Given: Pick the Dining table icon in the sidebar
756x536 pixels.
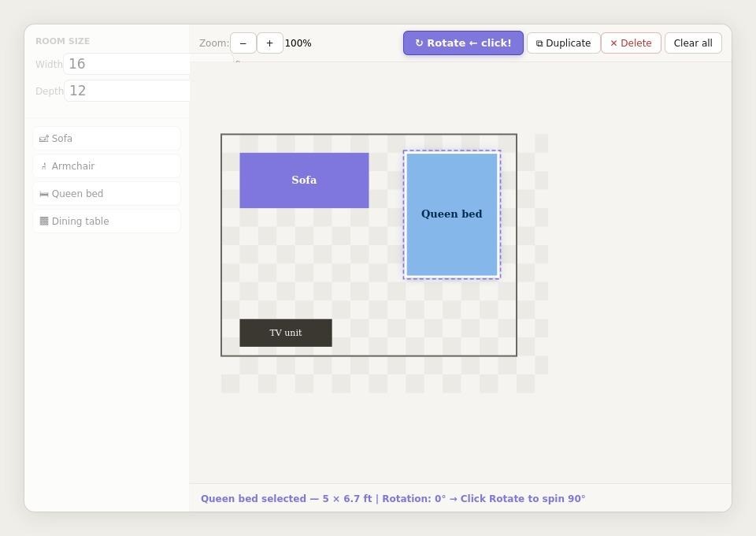Looking at the screenshot, I should tap(44, 221).
